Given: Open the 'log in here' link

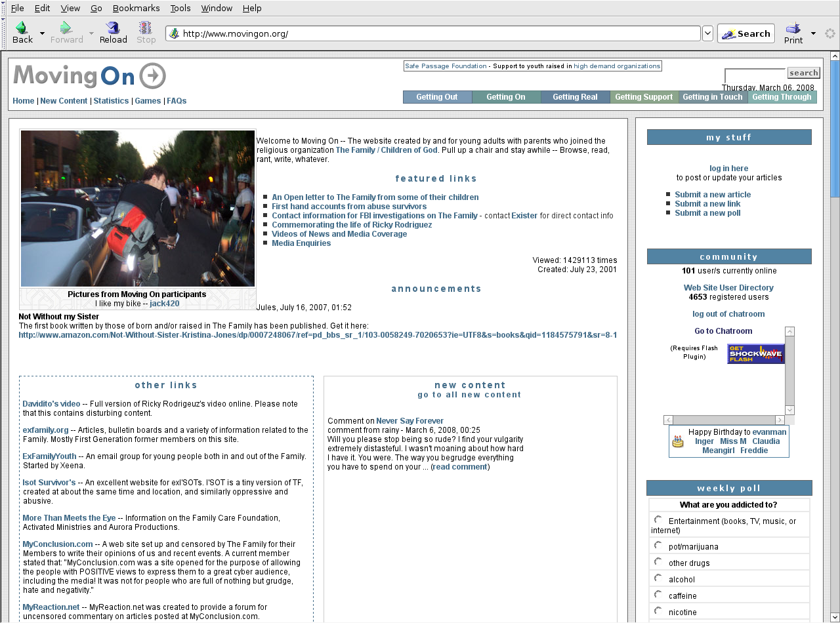Looking at the screenshot, I should [x=728, y=169].
